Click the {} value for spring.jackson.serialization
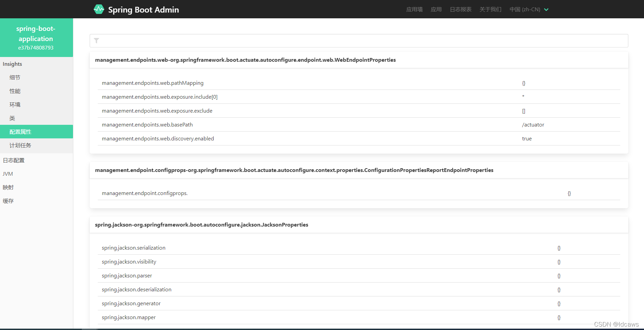644x330 pixels. [x=559, y=248]
